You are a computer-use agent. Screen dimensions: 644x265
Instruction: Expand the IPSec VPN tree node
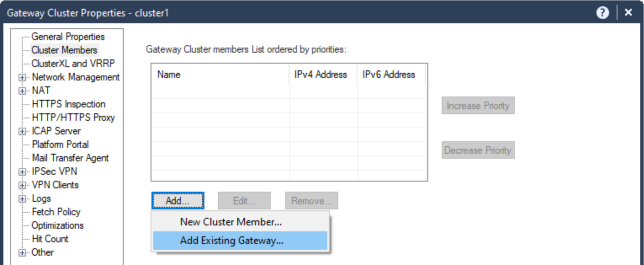22,172
